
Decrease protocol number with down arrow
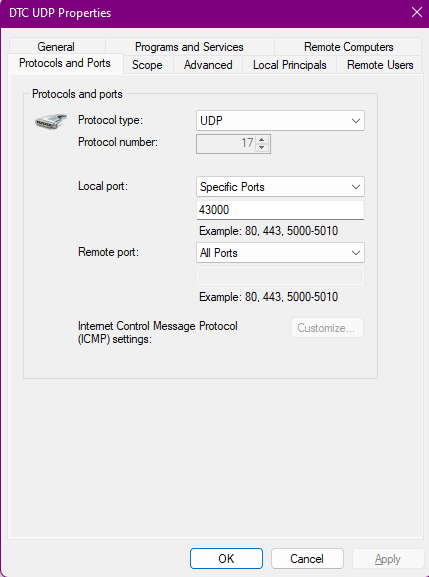(x=262, y=148)
